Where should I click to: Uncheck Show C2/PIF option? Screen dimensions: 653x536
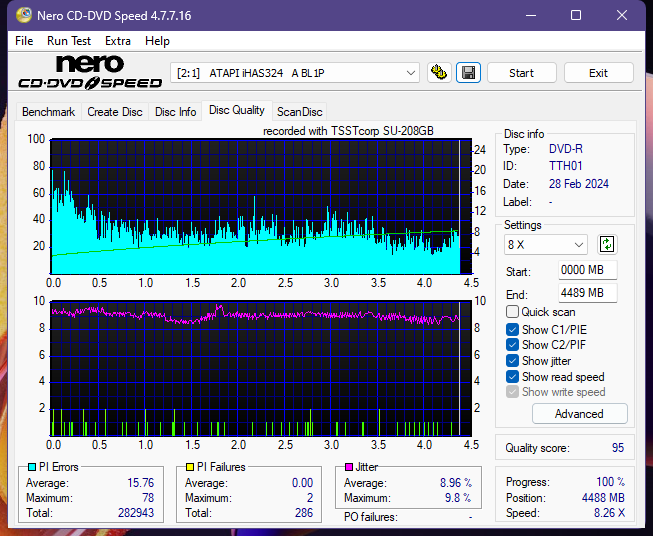coord(512,345)
